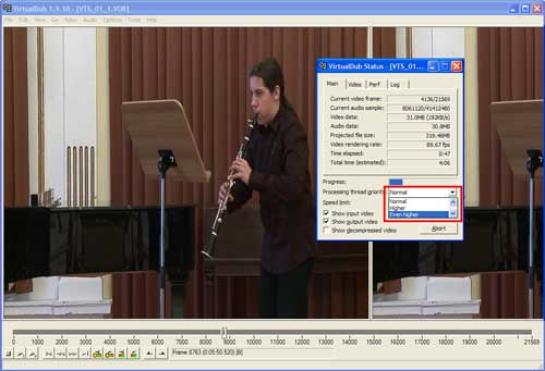Go to next keyframe icon
545x371 pixels.
[x=109, y=354]
